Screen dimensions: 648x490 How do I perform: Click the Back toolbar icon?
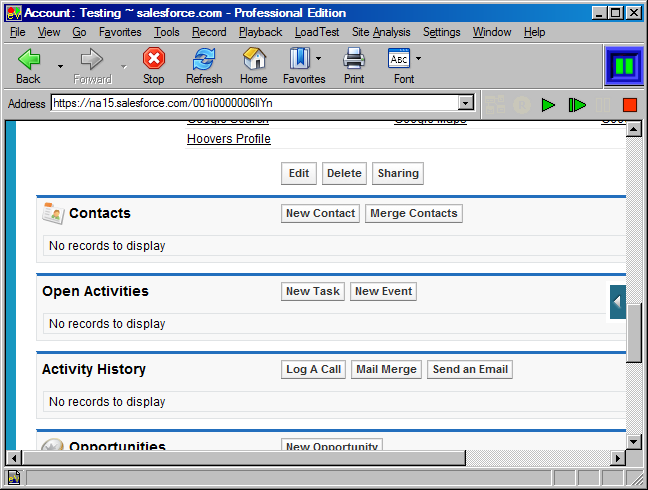pos(29,59)
